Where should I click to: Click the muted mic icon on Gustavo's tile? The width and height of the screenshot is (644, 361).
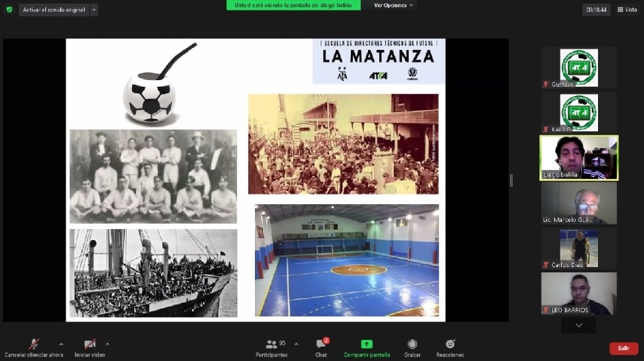[x=545, y=85]
